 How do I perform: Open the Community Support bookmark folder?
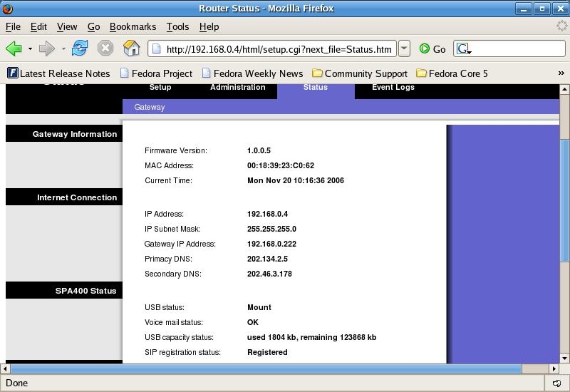pyautogui.click(x=360, y=73)
